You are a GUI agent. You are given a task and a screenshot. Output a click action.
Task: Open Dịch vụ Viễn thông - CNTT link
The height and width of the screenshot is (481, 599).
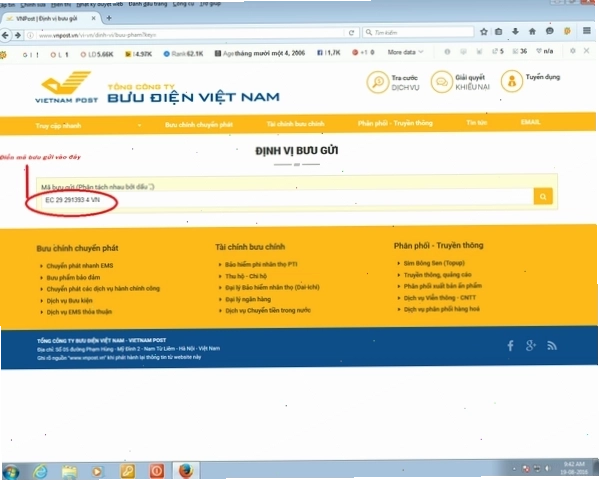click(440, 298)
